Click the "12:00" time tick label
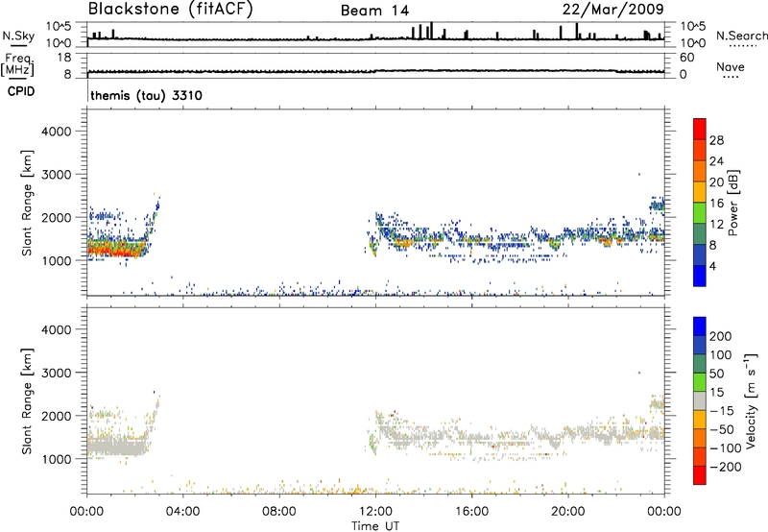The image size is (768, 532). [375, 512]
